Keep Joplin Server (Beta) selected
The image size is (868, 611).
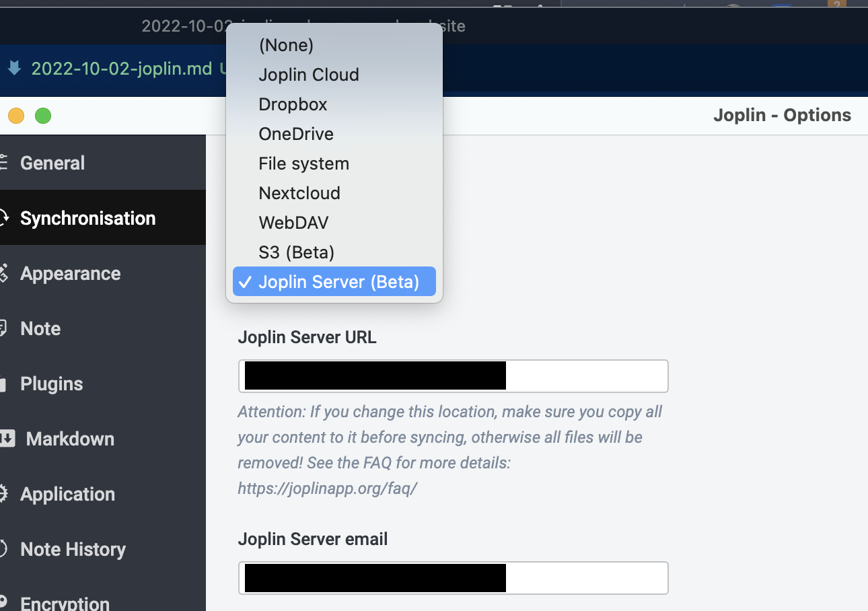pos(343,281)
